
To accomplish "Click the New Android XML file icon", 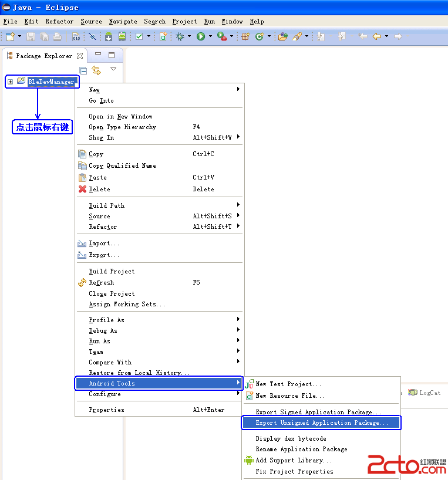I will 163,37.
